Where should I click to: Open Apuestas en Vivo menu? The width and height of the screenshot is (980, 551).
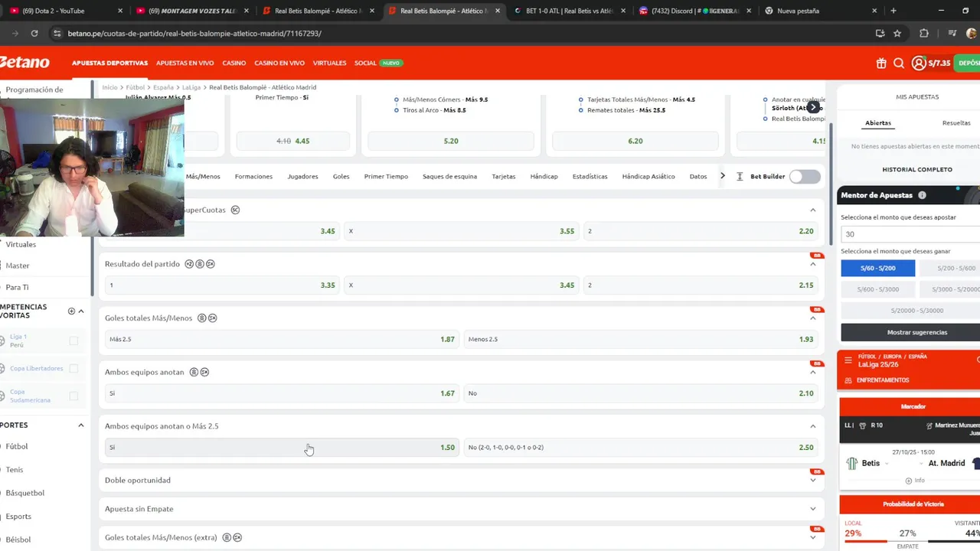(x=185, y=63)
